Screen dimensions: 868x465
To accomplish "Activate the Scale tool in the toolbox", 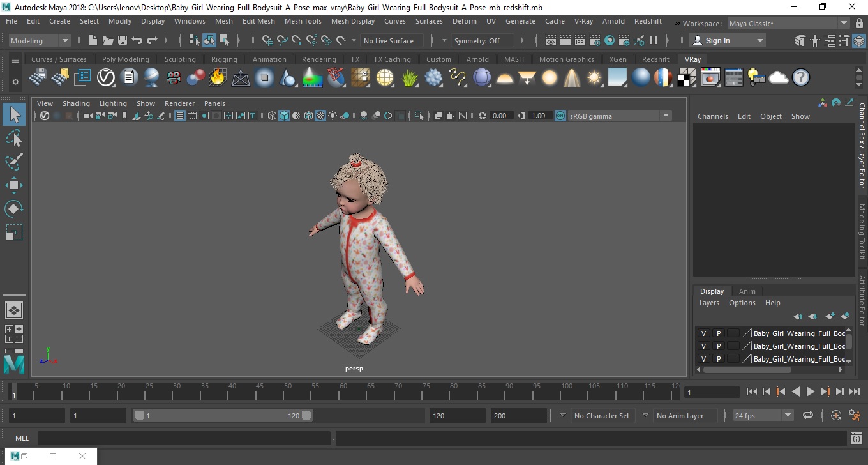I will coord(14,232).
